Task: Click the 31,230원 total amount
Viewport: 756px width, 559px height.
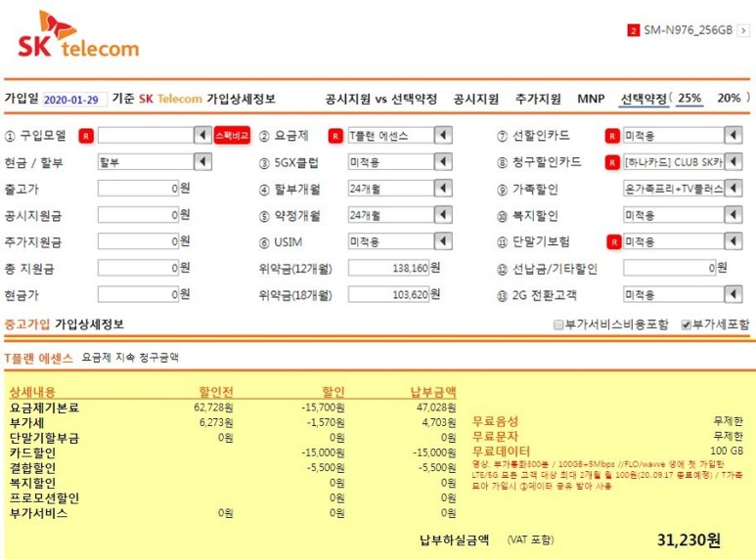Action: 689,540
